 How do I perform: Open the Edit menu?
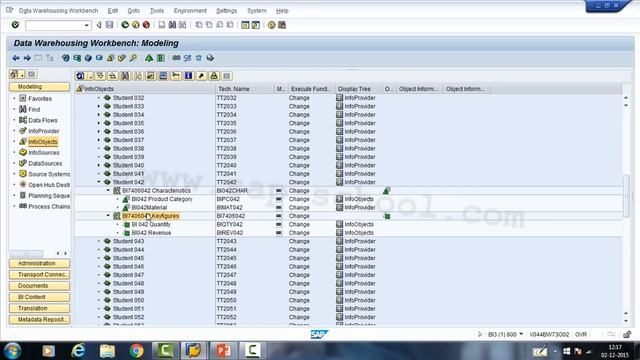(113, 11)
